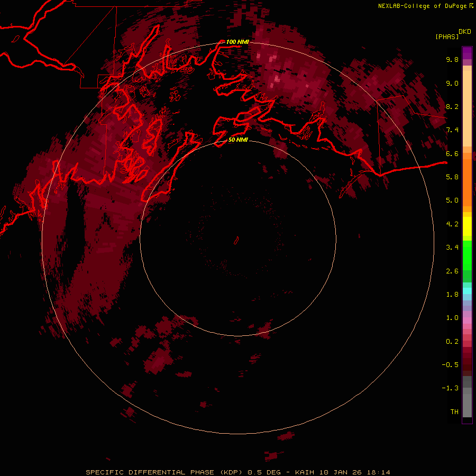Click the 50 NMI range ring label

click(238, 140)
